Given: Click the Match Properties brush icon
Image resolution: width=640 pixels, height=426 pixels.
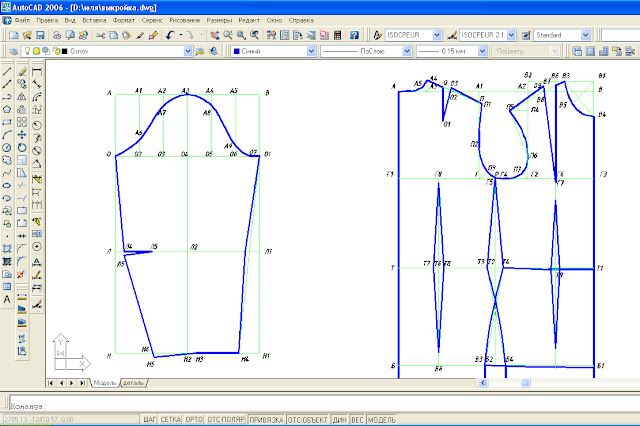Looking at the screenshot, I should (140, 36).
